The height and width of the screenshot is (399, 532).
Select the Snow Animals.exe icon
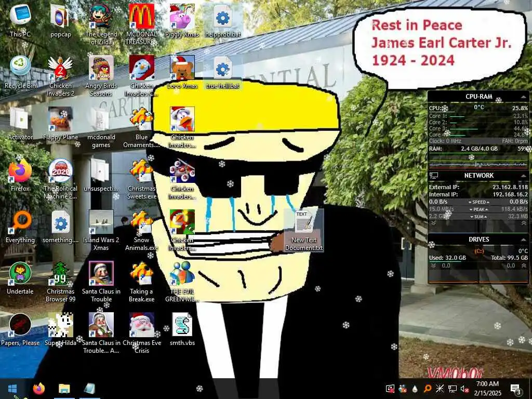point(141,231)
